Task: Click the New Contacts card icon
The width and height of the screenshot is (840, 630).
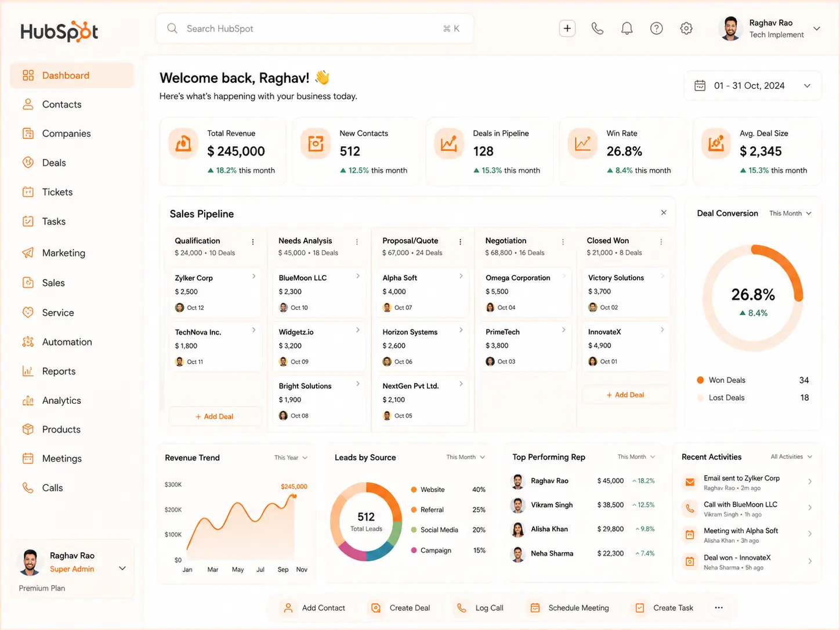Action: pyautogui.click(x=316, y=144)
